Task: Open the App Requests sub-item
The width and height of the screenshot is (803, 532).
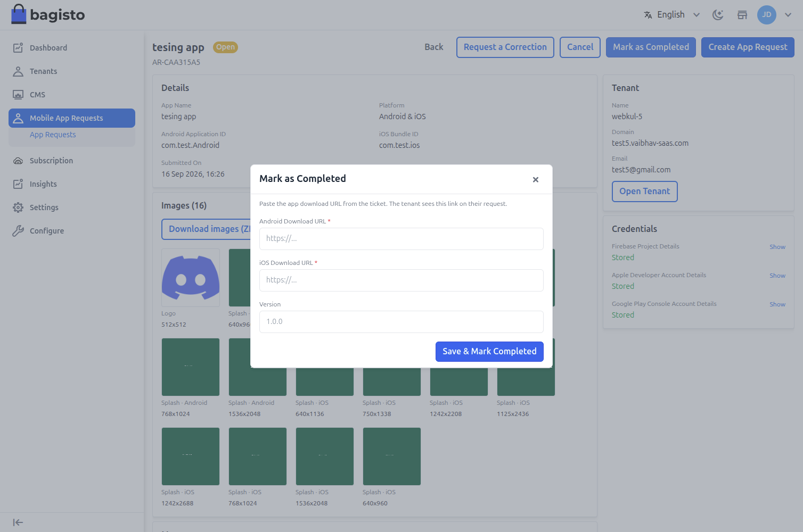Action: point(53,135)
